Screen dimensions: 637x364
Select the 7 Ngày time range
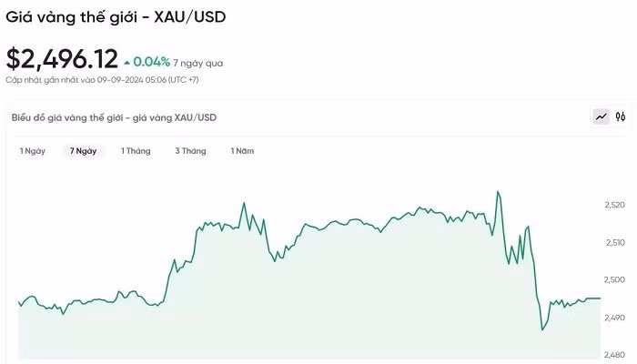[83, 151]
